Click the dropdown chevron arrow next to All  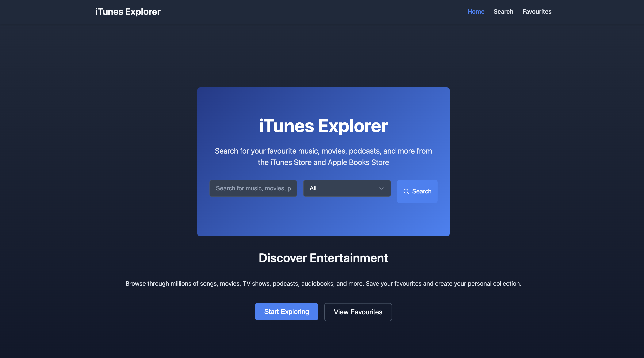pyautogui.click(x=381, y=188)
